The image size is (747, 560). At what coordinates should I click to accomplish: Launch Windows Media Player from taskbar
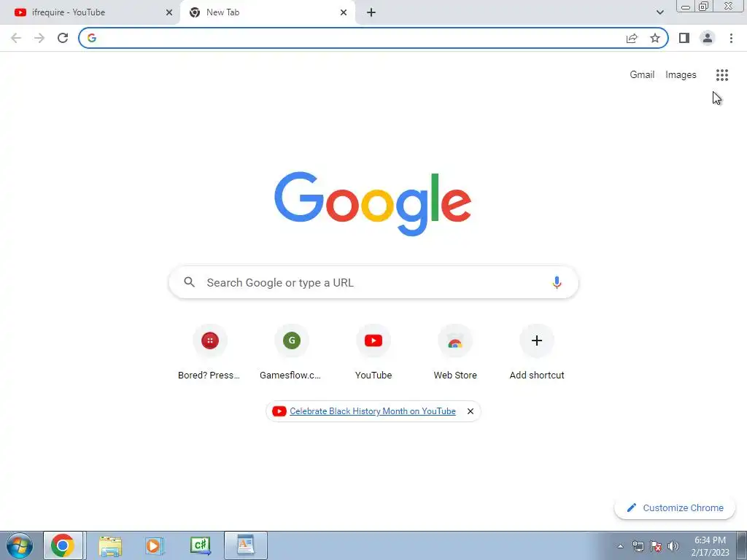click(155, 545)
